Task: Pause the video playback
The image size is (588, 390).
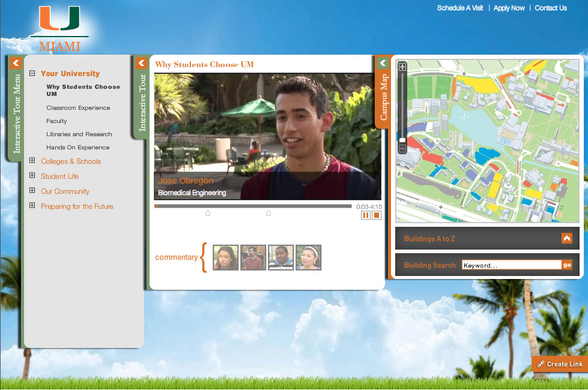Action: pyautogui.click(x=365, y=215)
